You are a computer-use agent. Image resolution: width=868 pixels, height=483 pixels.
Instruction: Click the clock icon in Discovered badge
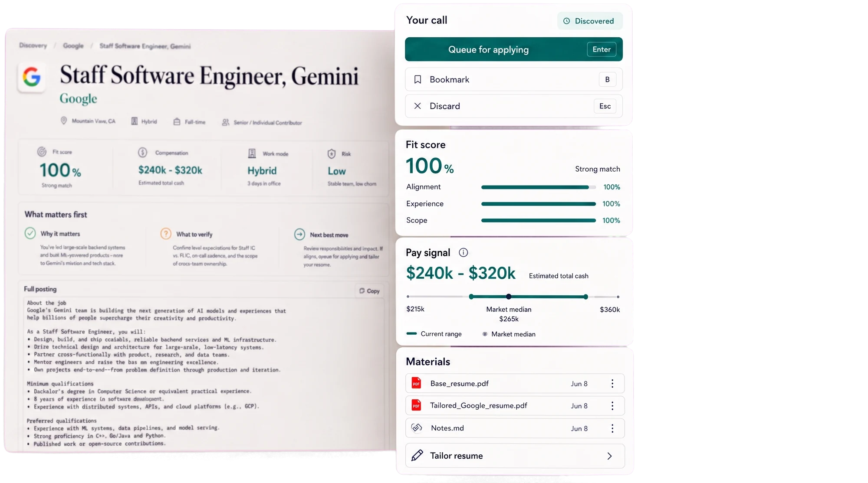click(x=566, y=21)
